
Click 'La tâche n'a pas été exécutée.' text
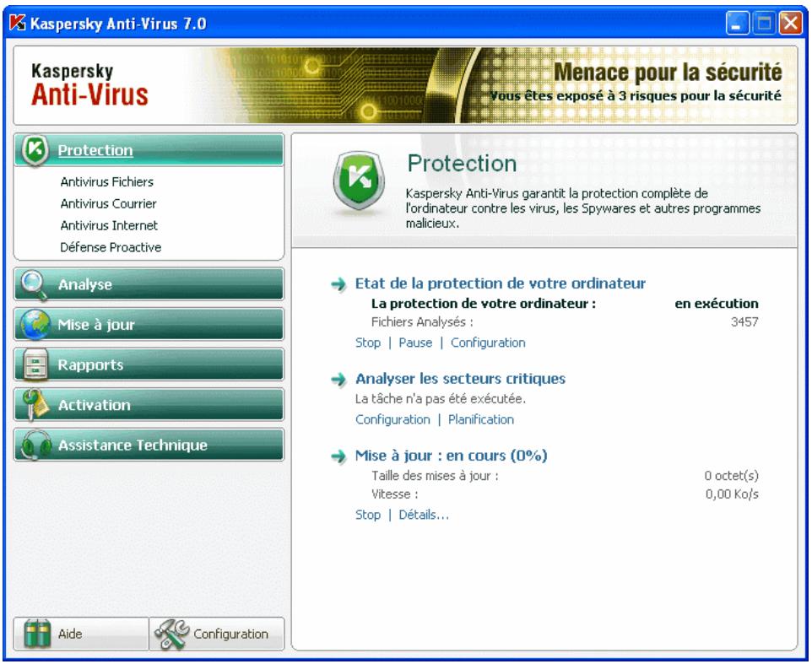click(440, 399)
